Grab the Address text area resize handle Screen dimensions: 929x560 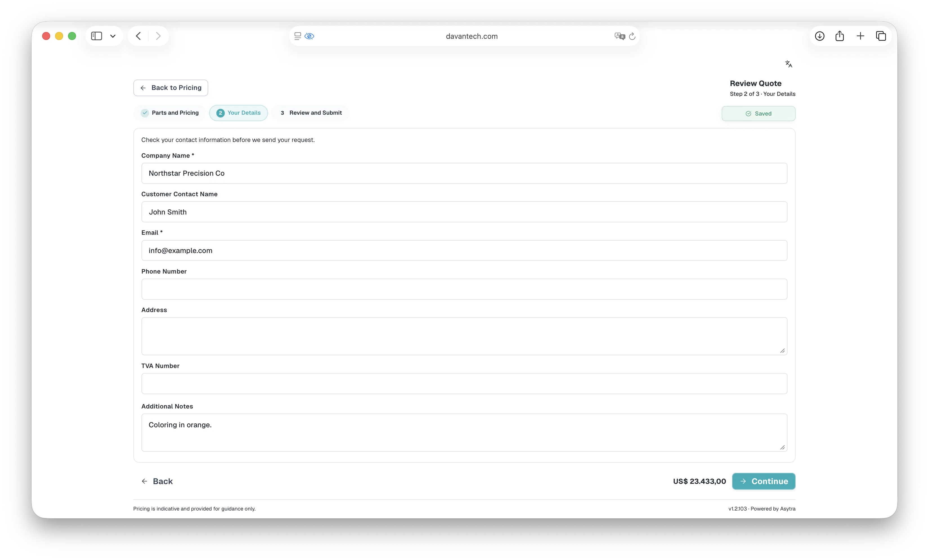click(782, 351)
